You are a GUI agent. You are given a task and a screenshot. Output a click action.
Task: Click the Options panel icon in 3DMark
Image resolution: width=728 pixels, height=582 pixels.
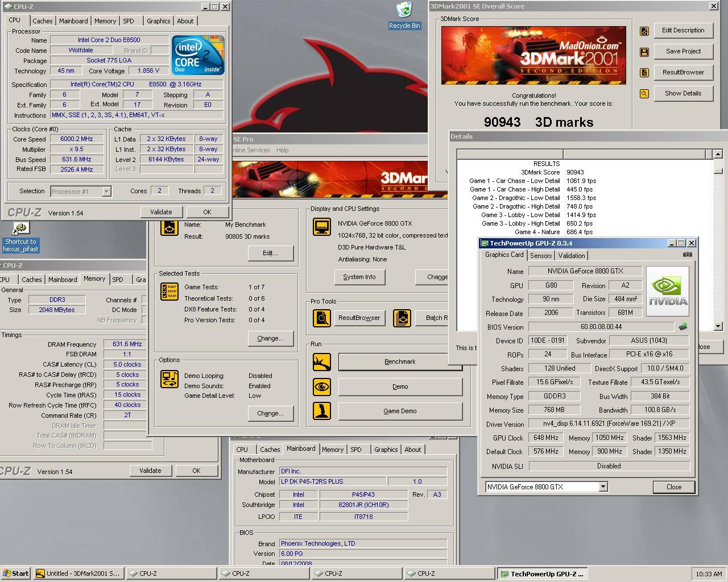click(x=169, y=379)
